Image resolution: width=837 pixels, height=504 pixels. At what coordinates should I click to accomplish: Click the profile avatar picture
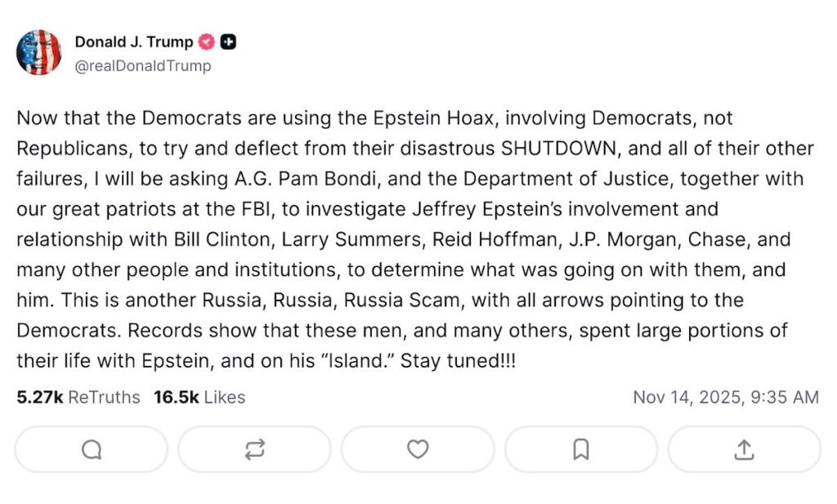point(38,51)
